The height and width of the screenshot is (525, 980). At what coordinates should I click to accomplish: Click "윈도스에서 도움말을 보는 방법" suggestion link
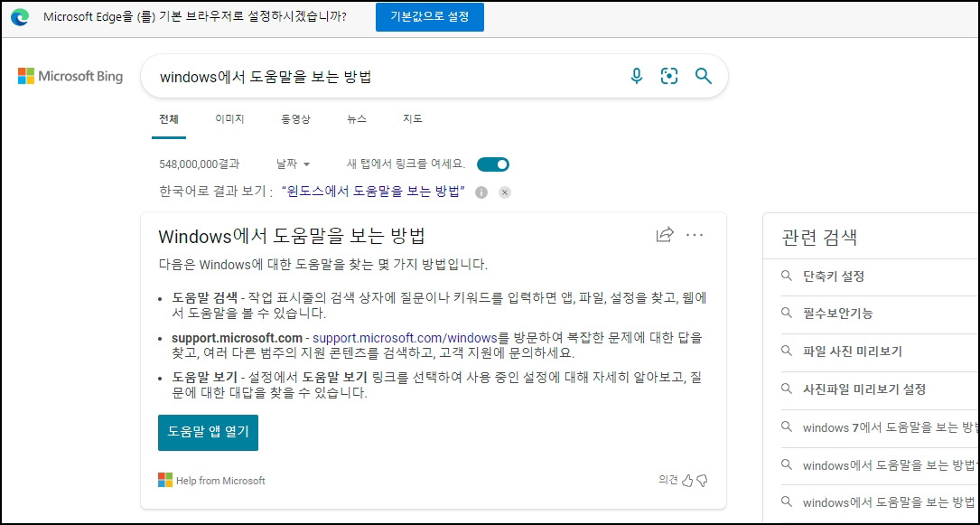(x=374, y=192)
